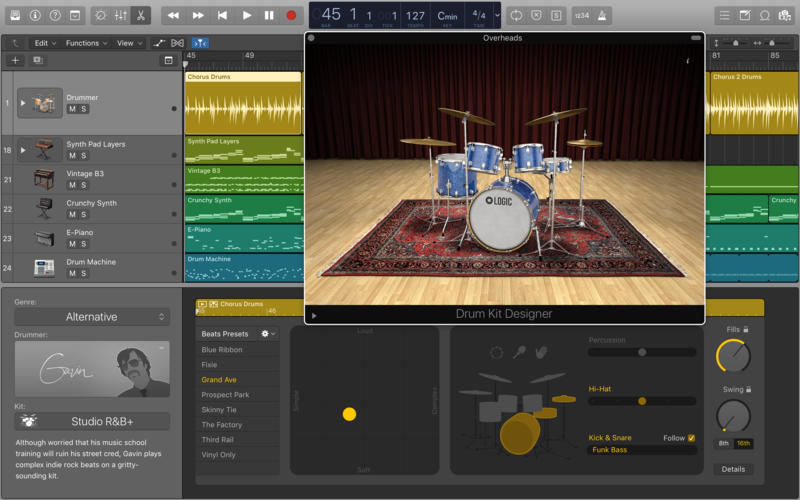Expand the Synth Pad Layers track stack

[x=23, y=150]
